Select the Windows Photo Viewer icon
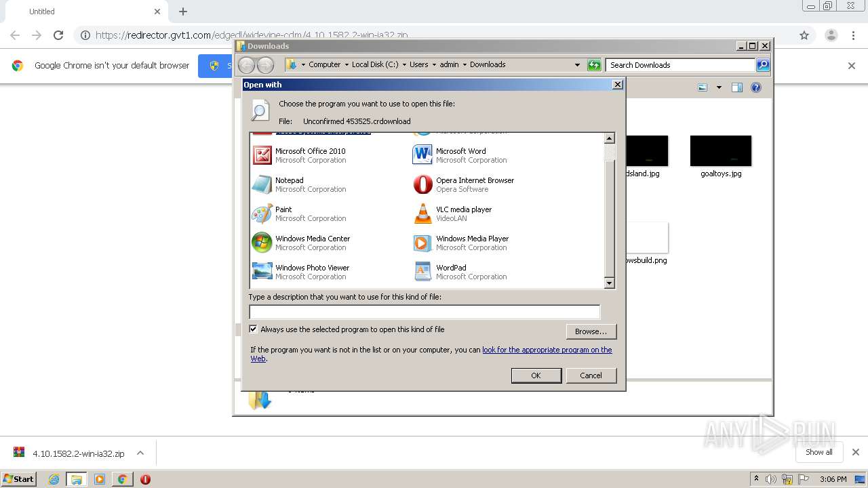The width and height of the screenshot is (868, 488). [x=262, y=272]
